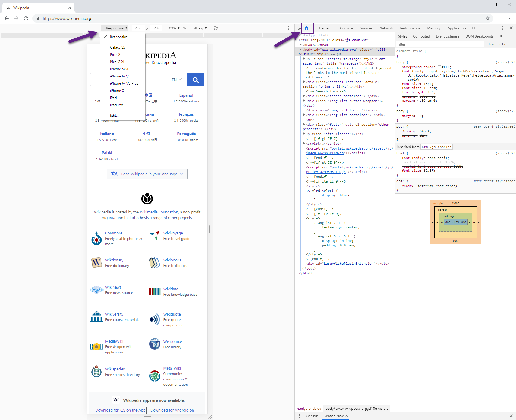Activate the inspect element picker
The height and width of the screenshot is (420, 516).
tap(299, 28)
